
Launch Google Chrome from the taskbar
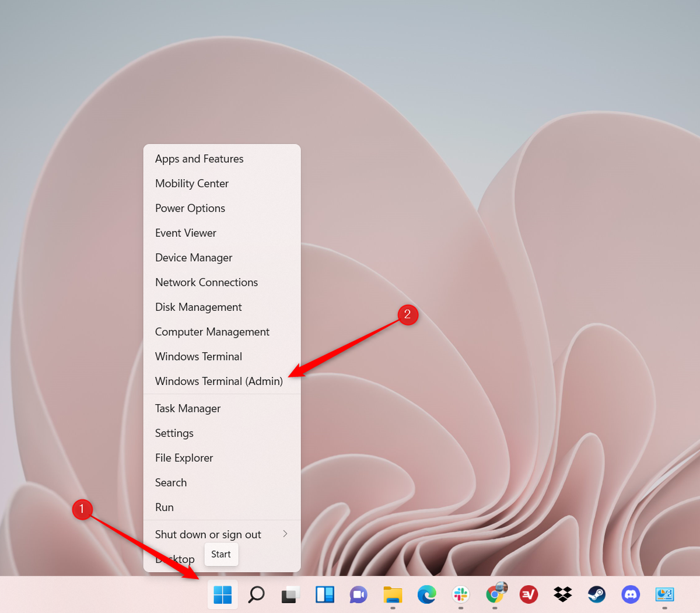(495, 594)
